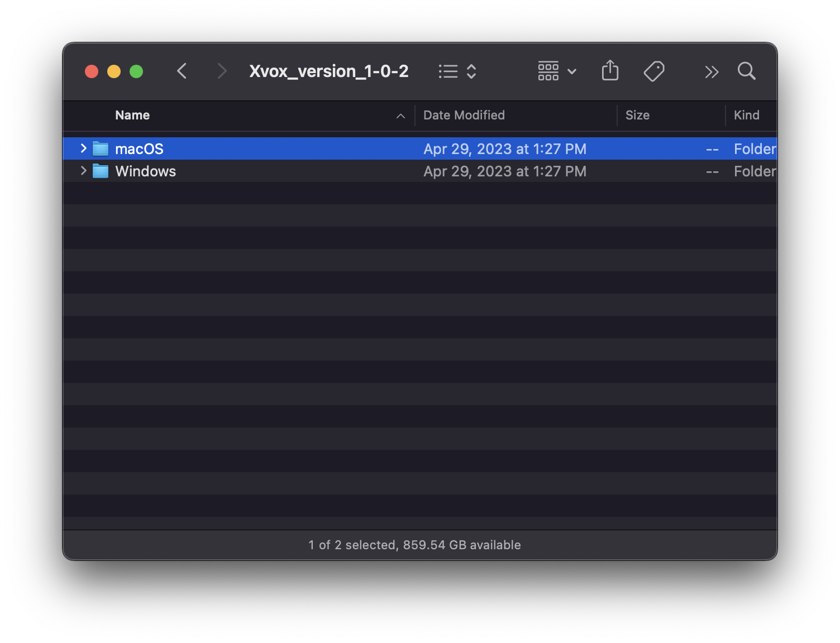
Task: Minimize the window with yellow button
Action: [x=114, y=71]
